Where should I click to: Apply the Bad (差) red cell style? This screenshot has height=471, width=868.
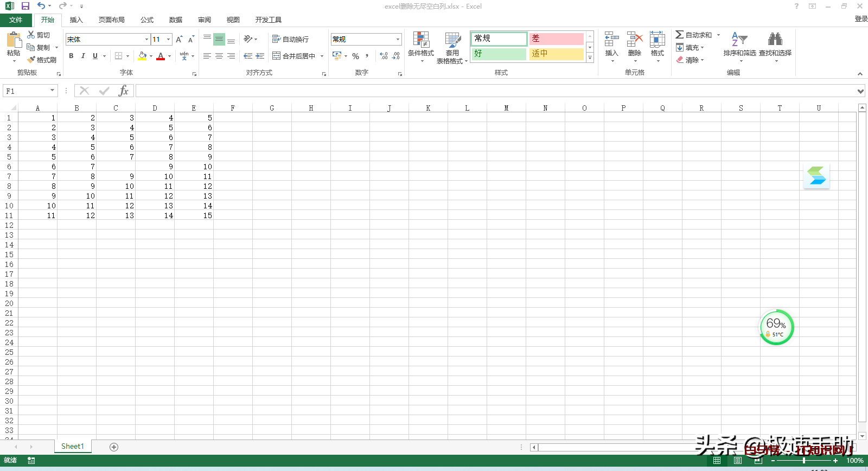(556, 39)
